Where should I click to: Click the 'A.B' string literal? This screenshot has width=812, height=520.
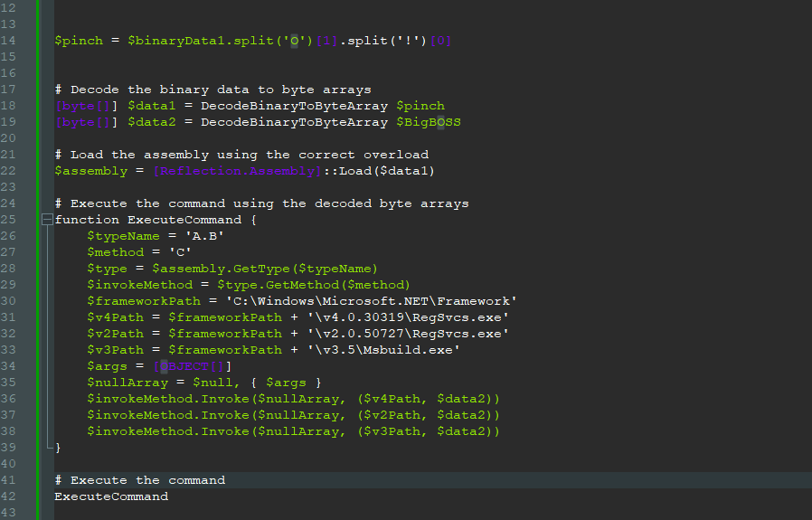(x=204, y=236)
